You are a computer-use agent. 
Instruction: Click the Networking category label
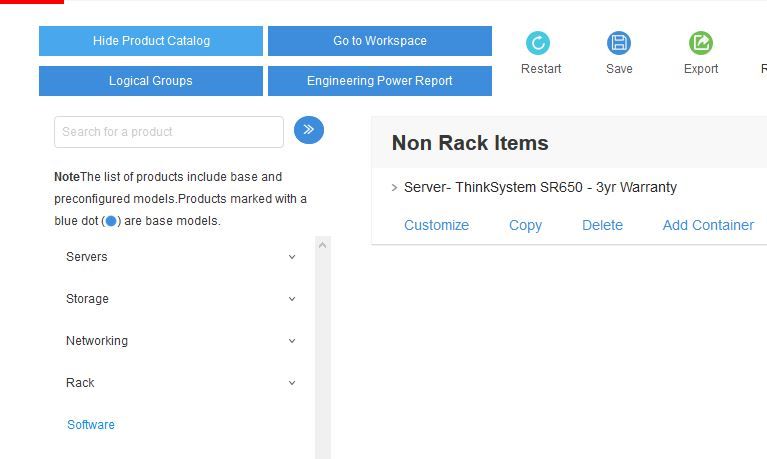[x=97, y=341]
